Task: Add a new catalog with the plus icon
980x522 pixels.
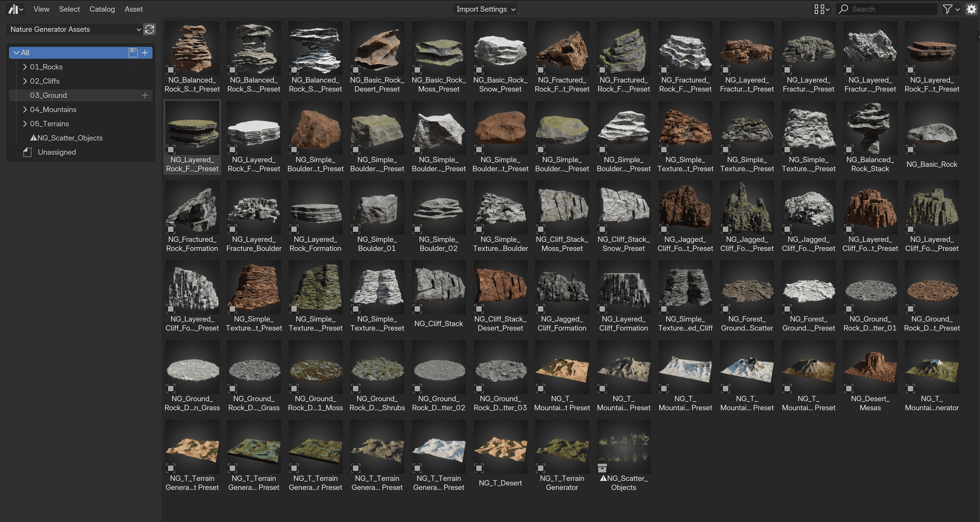Action: click(145, 53)
